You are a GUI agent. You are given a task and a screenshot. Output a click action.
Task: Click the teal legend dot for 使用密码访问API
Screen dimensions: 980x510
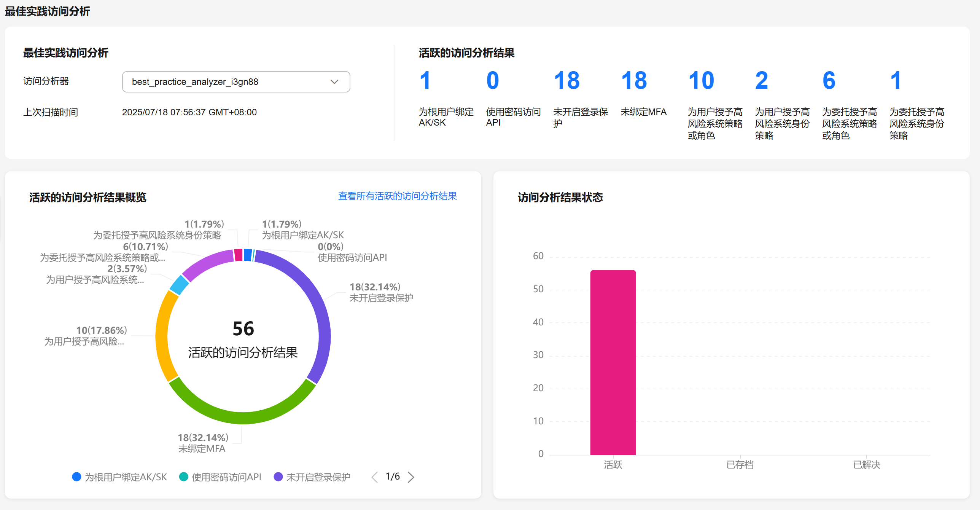(183, 477)
